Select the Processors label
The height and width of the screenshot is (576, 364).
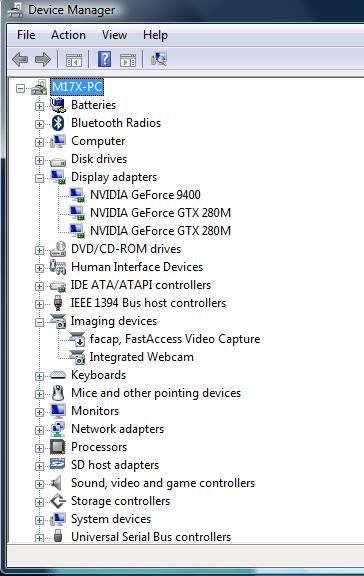[x=99, y=447]
